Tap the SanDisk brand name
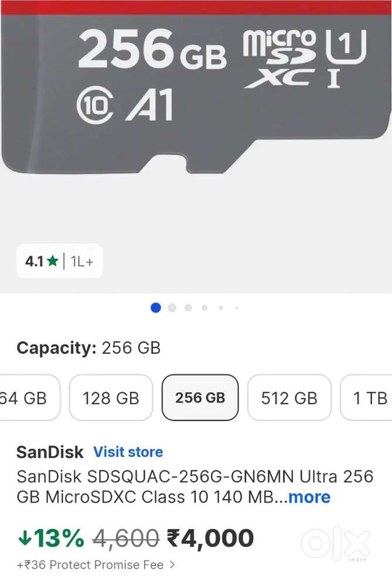This screenshot has width=392, height=586. pyautogui.click(x=50, y=452)
